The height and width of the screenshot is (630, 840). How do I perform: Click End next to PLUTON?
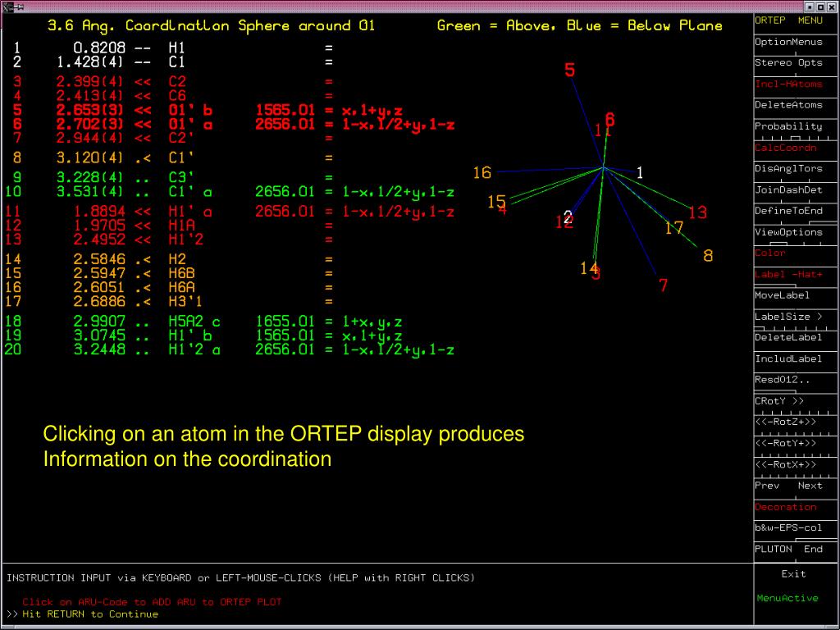813,549
